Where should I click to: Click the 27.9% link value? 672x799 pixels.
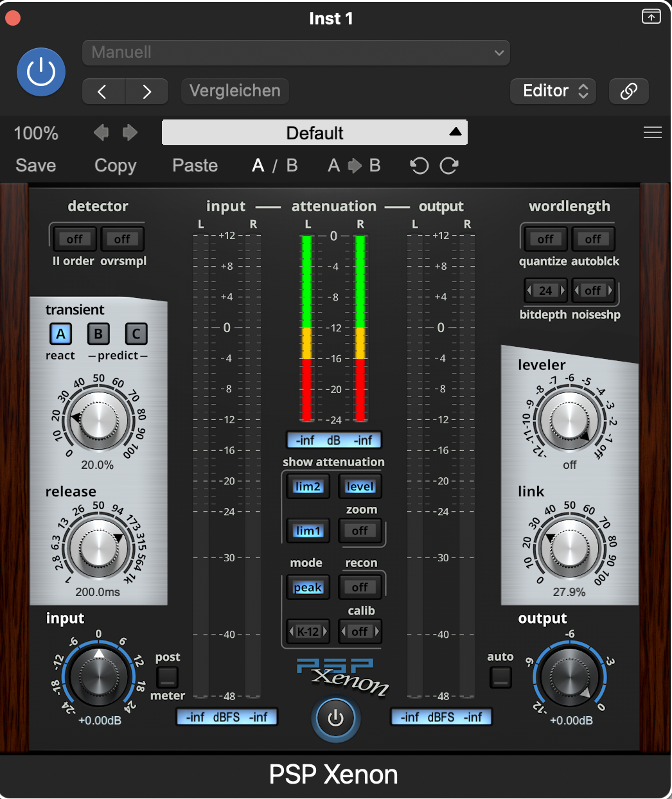(569, 592)
